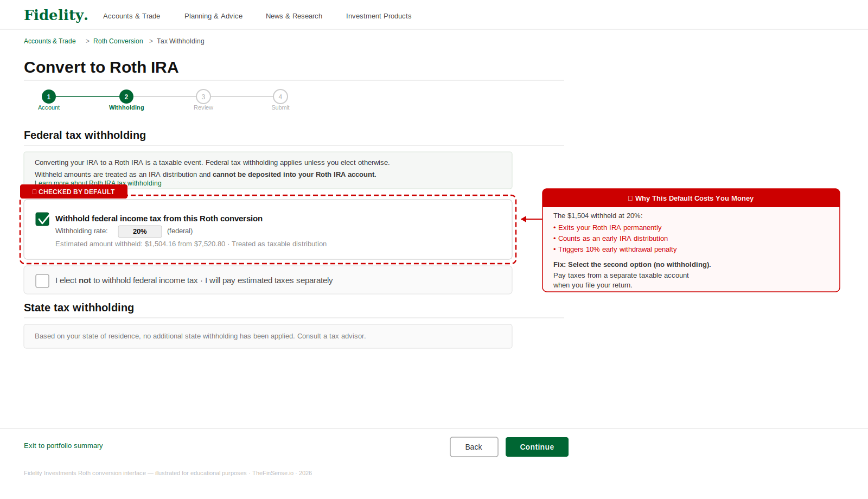This screenshot has width=868, height=499.
Task: Open the Accounts & Trade menu
Action: [131, 16]
